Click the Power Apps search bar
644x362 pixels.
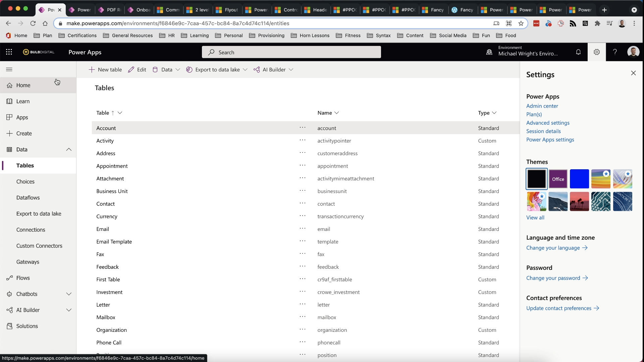pyautogui.click(x=291, y=52)
